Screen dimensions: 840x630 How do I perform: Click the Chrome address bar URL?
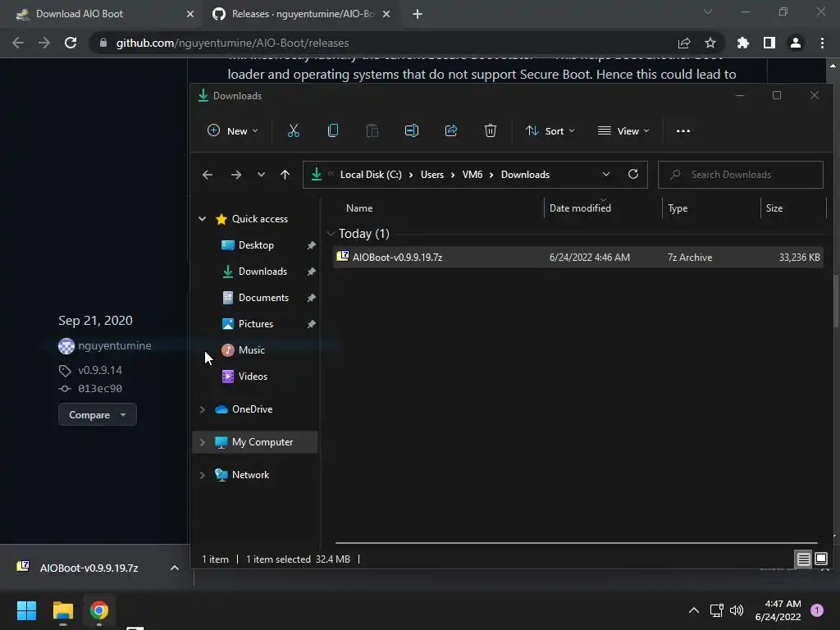(x=232, y=43)
